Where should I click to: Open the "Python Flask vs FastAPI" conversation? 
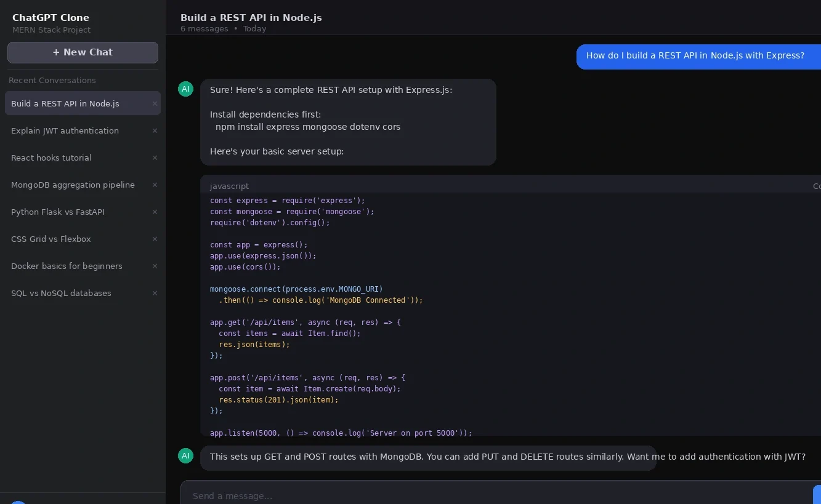58,212
